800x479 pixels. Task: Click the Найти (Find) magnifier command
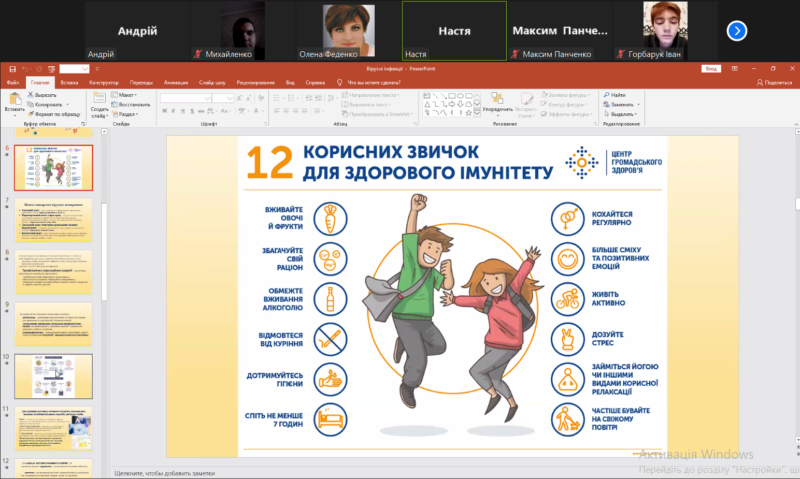[614, 95]
